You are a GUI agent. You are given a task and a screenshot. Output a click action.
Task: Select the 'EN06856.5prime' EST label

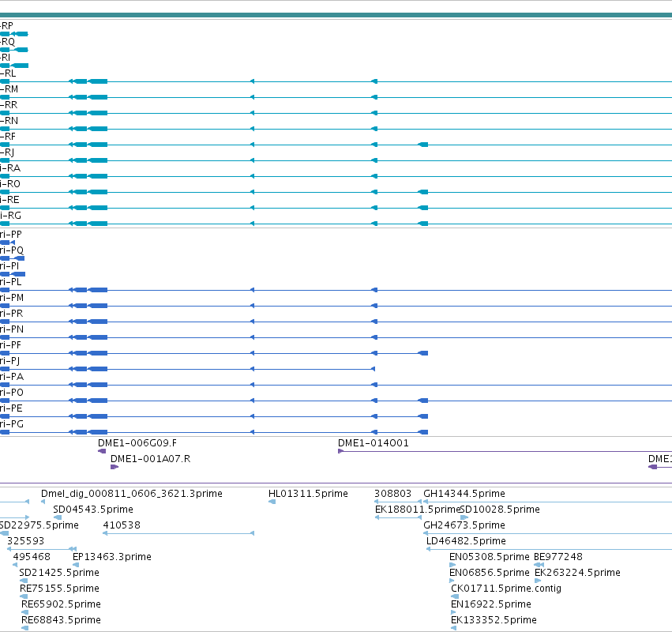pos(490,573)
